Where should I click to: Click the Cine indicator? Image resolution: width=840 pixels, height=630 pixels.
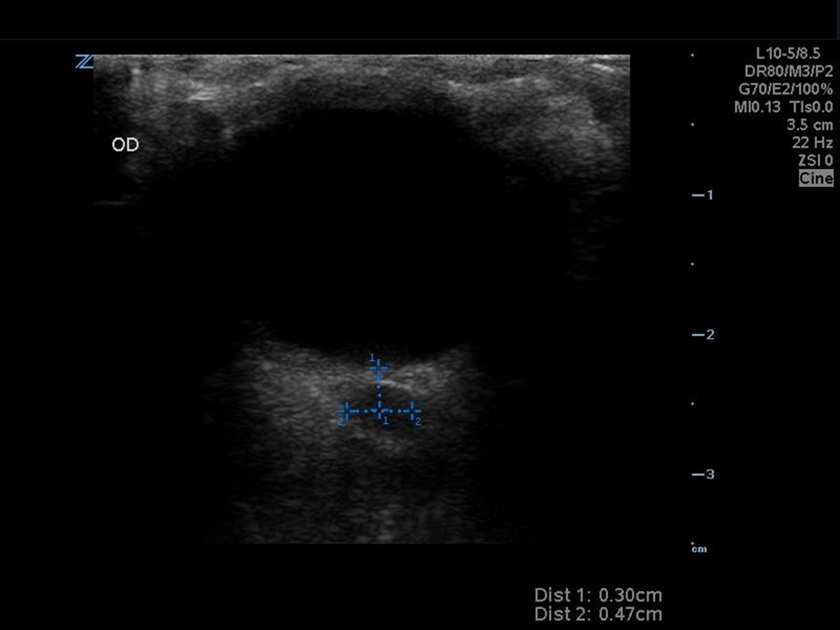816,178
